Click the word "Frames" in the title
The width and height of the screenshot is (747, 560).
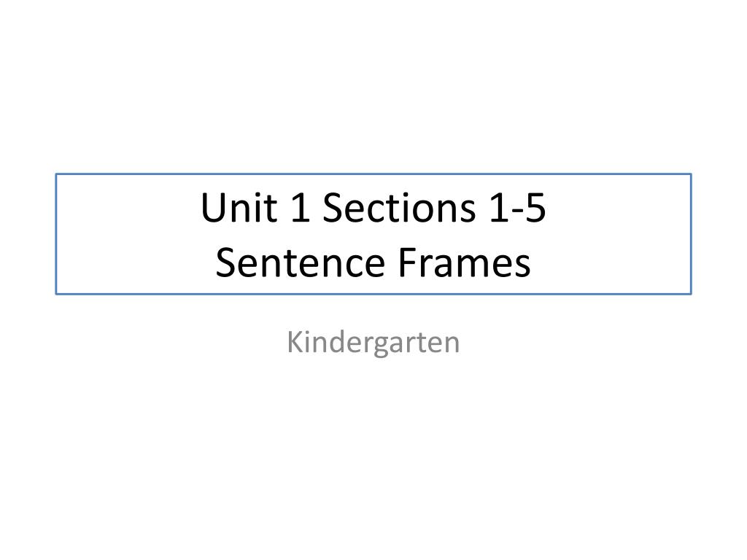point(464,262)
